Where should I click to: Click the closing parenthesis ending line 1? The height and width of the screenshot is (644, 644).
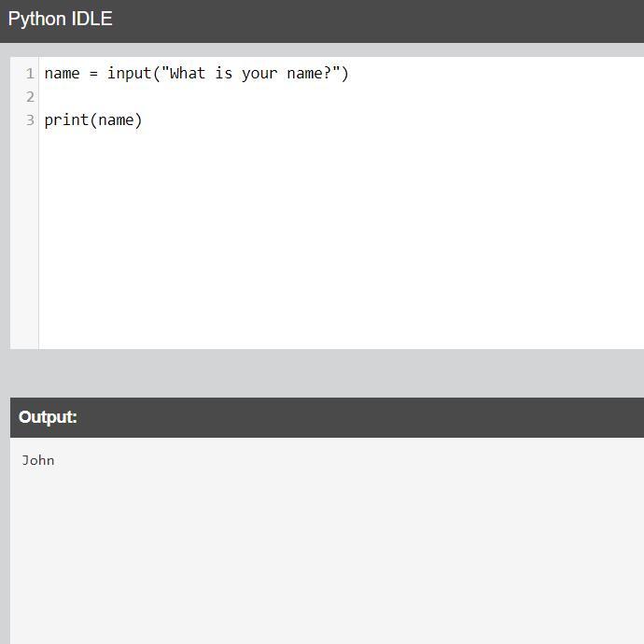[345, 74]
